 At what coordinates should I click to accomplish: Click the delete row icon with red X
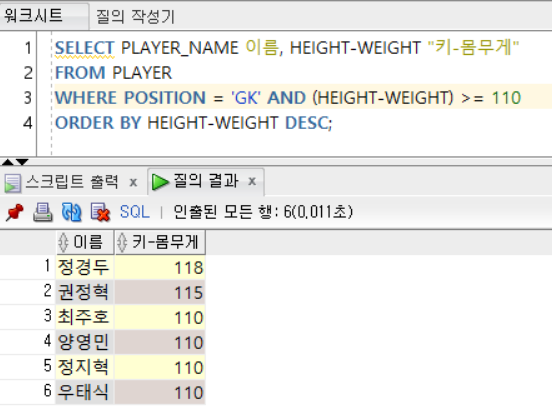tap(100, 212)
